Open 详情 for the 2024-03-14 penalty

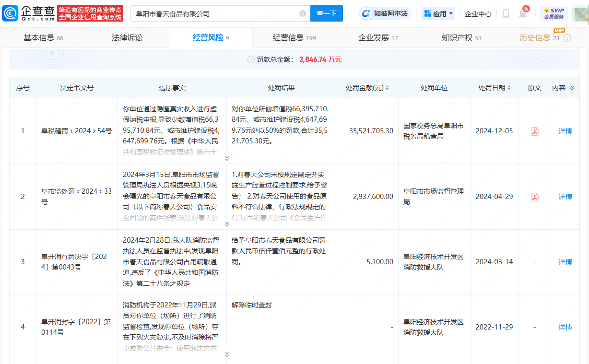coord(565,262)
